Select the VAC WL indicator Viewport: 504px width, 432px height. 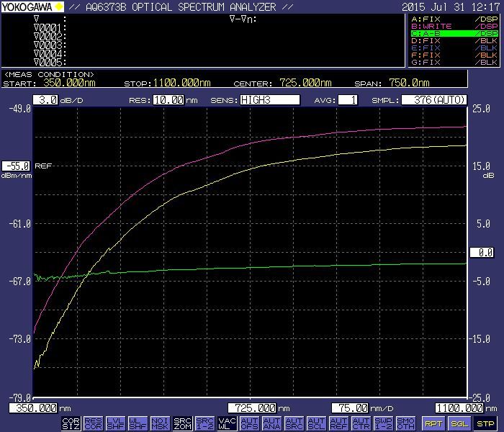click(227, 423)
